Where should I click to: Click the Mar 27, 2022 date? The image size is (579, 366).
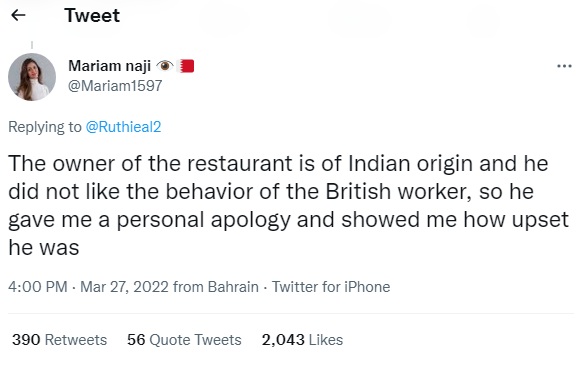(x=124, y=287)
